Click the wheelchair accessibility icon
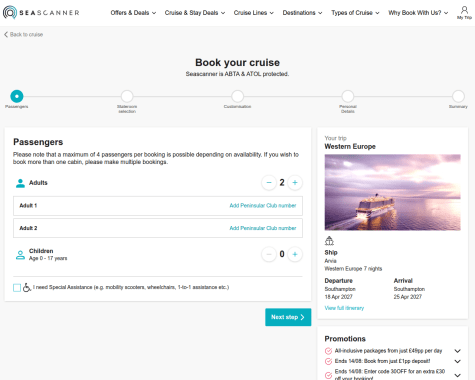This screenshot has width=475, height=380. tap(27, 287)
